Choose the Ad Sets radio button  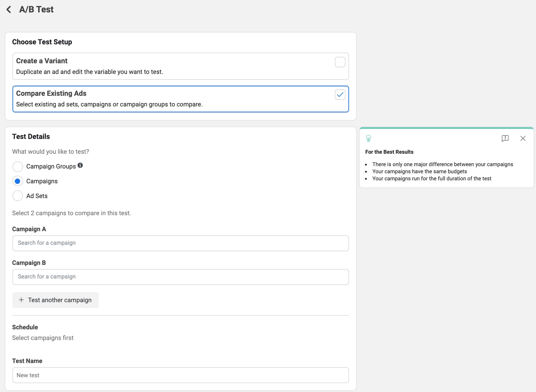click(x=18, y=196)
